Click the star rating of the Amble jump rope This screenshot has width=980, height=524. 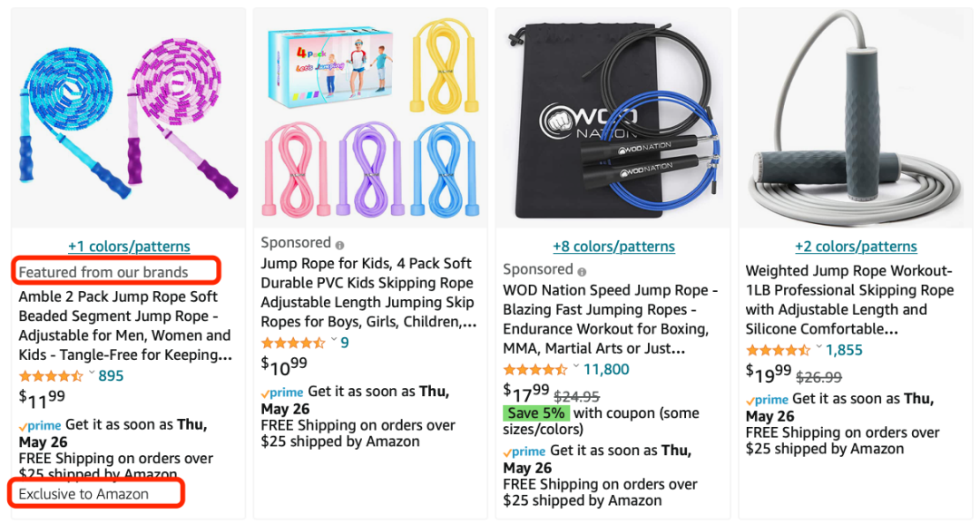51,376
